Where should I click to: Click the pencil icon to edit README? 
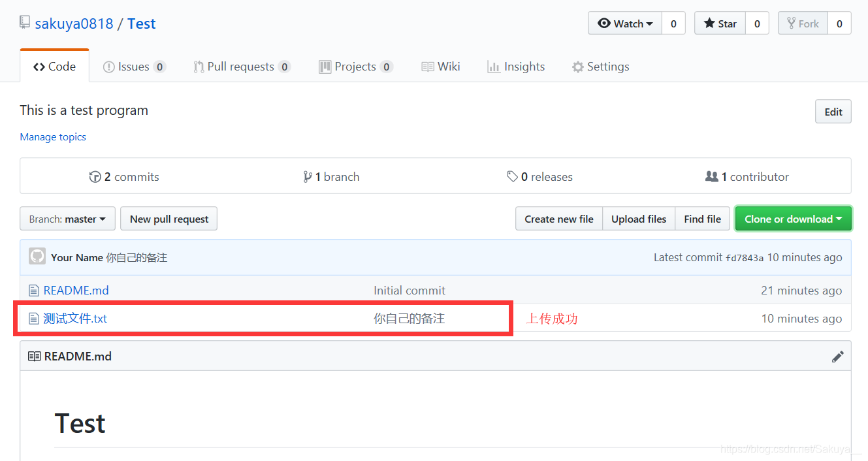[837, 357]
